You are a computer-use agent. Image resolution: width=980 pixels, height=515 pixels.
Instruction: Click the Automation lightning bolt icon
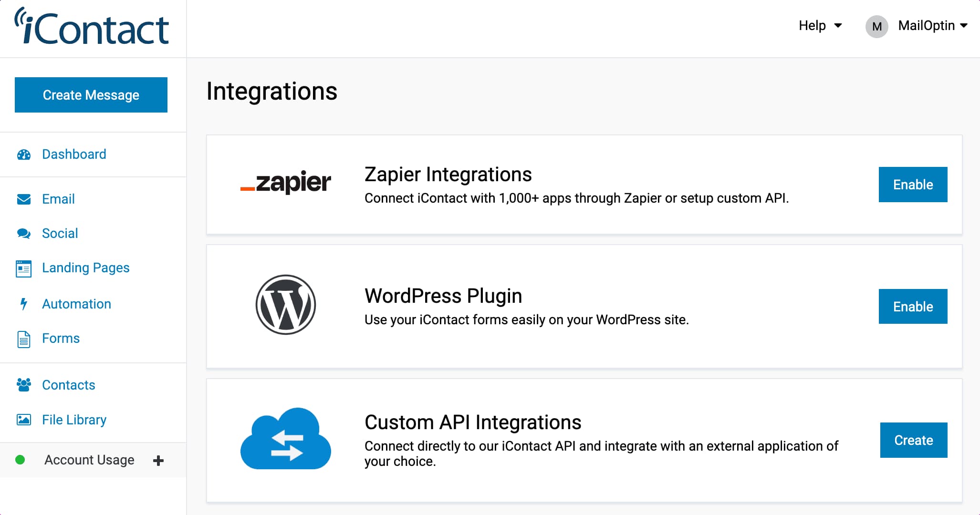[x=24, y=304]
